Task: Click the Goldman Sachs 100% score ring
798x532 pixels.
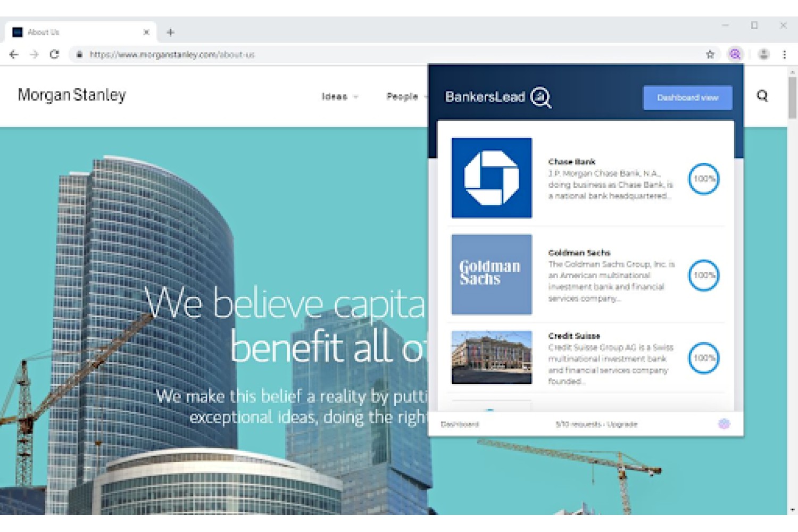Action: (x=704, y=275)
